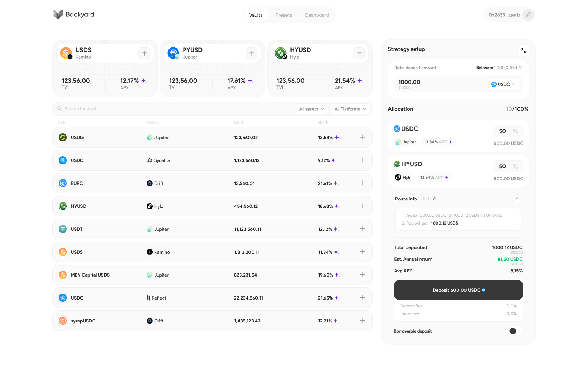Image resolution: width=588 pixels, height=378 pixels.
Task: Sort vault list by APY column header
Action: (x=323, y=123)
